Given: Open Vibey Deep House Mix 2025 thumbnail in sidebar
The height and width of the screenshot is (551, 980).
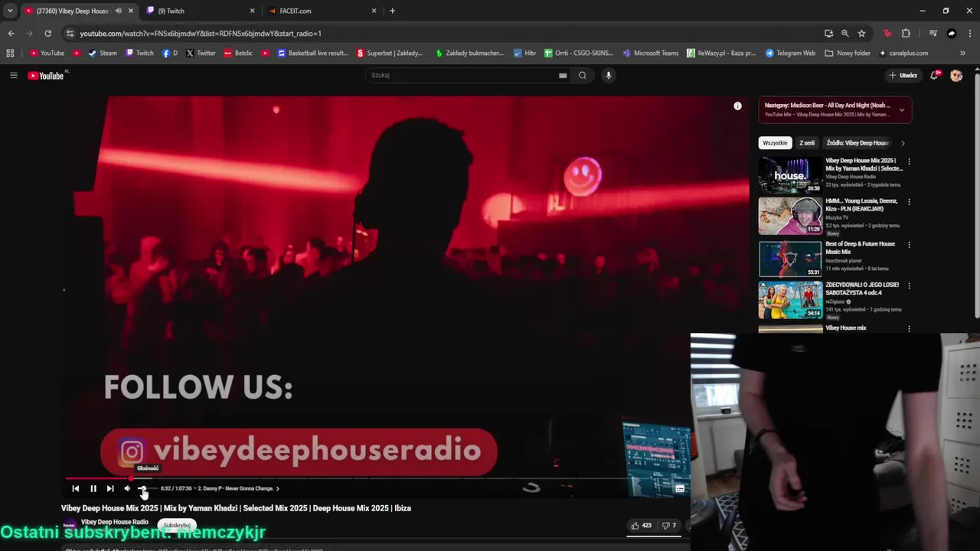Looking at the screenshot, I should [790, 174].
